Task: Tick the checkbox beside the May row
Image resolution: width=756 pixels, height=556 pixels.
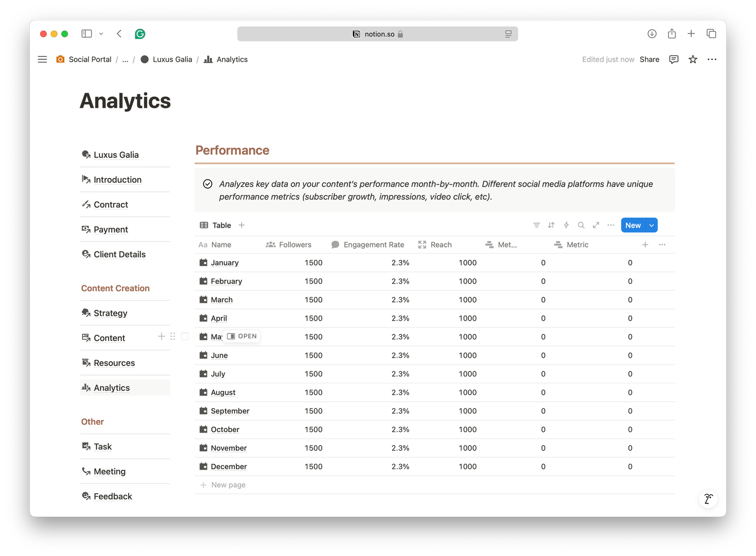Action: click(185, 336)
